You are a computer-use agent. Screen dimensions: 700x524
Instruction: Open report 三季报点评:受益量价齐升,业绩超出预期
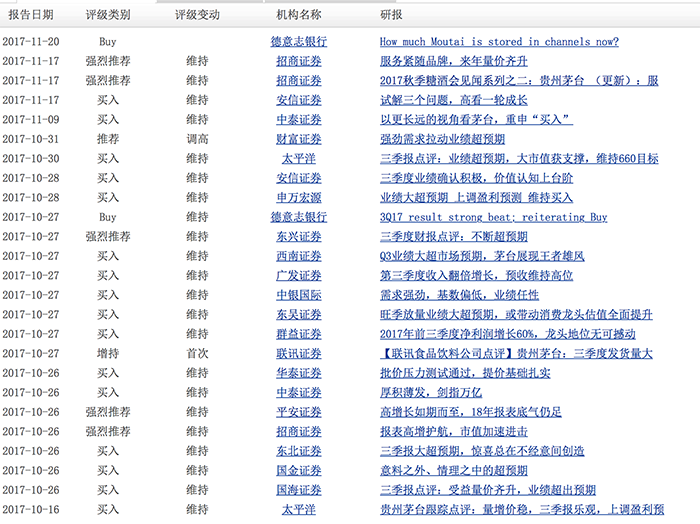click(488, 490)
